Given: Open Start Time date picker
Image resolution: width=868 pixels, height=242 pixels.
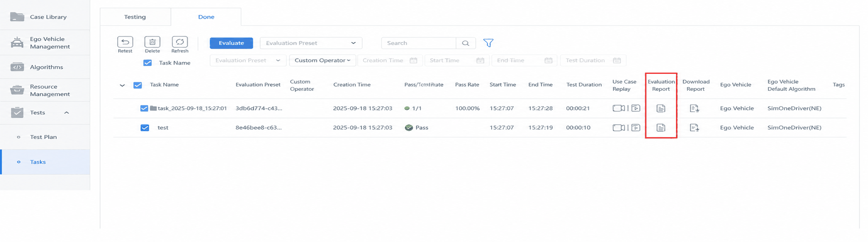Looking at the screenshot, I should (x=457, y=60).
